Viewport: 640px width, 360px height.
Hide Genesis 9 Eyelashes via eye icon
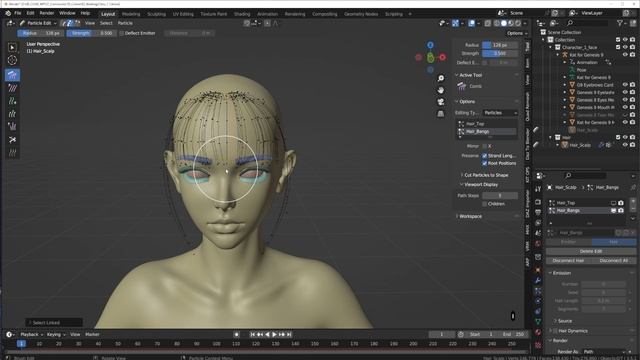(x=625, y=92)
